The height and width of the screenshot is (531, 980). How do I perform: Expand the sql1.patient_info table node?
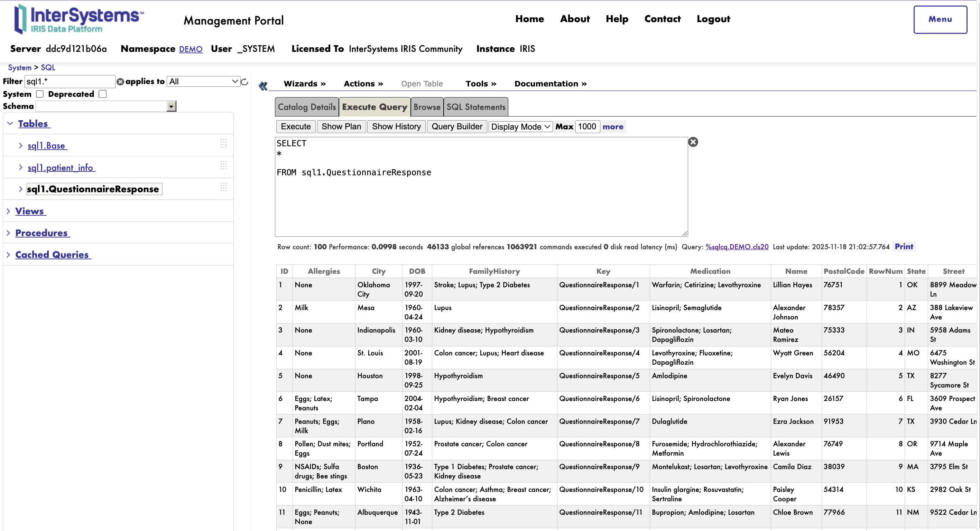point(20,167)
